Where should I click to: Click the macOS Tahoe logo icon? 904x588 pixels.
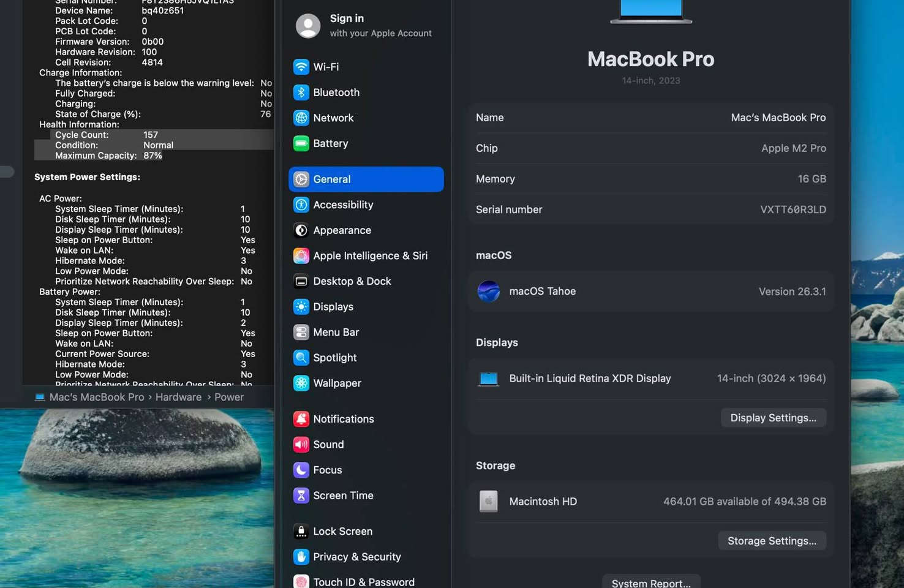489,291
